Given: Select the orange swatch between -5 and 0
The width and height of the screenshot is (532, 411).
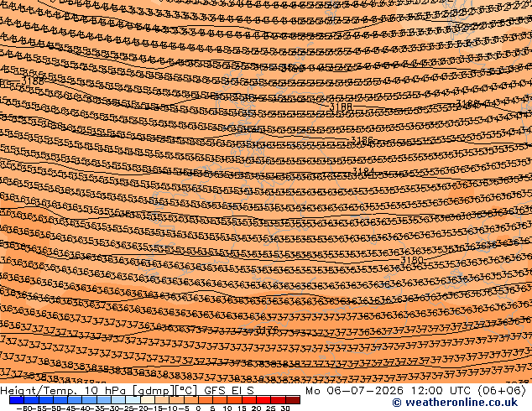Looking at the screenshot, I should point(191,400).
